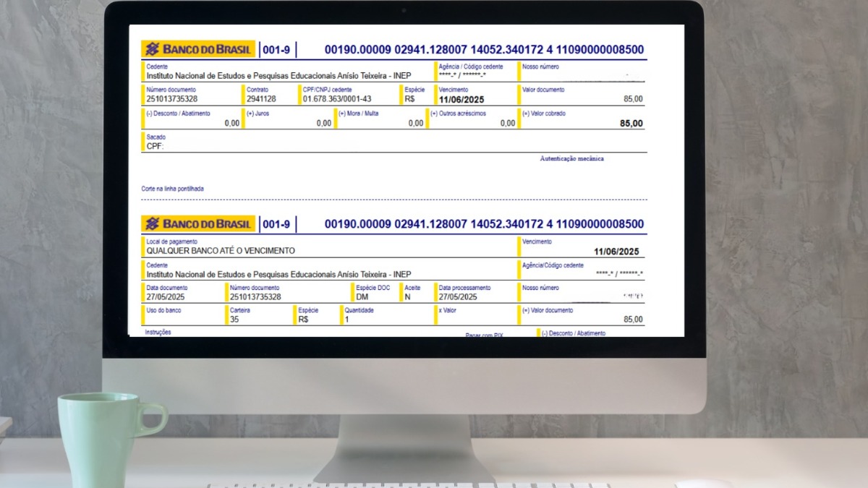The width and height of the screenshot is (868, 488).
Task: Click the bank code 001-9 above Número documento and Contrato
Action: [276, 50]
